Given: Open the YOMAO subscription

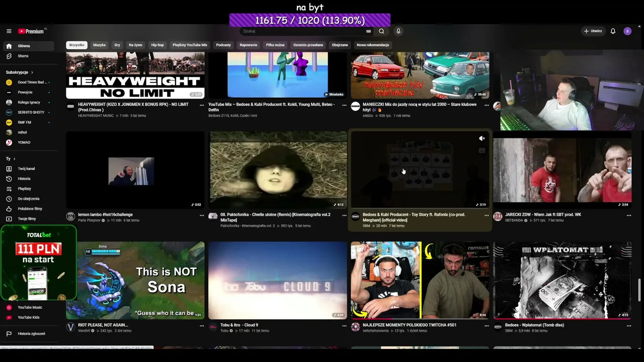Looking at the screenshot, I should click(x=28, y=142).
